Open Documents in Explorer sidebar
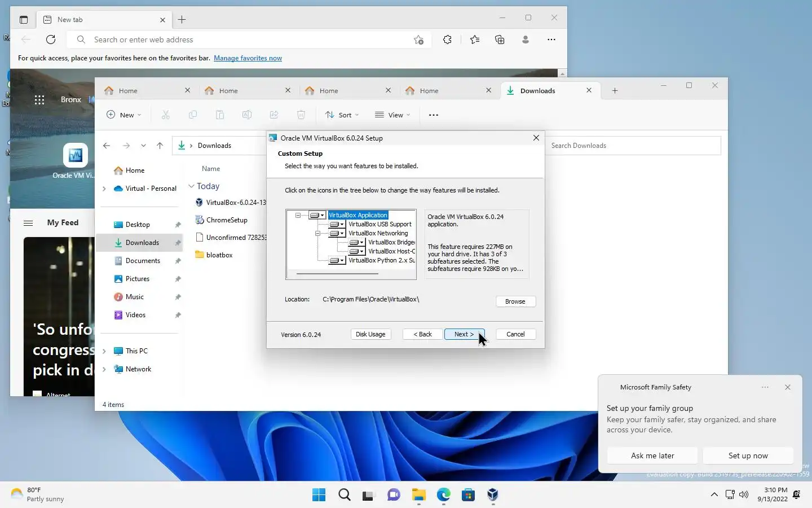Image resolution: width=812 pixels, height=508 pixels. (142, 261)
